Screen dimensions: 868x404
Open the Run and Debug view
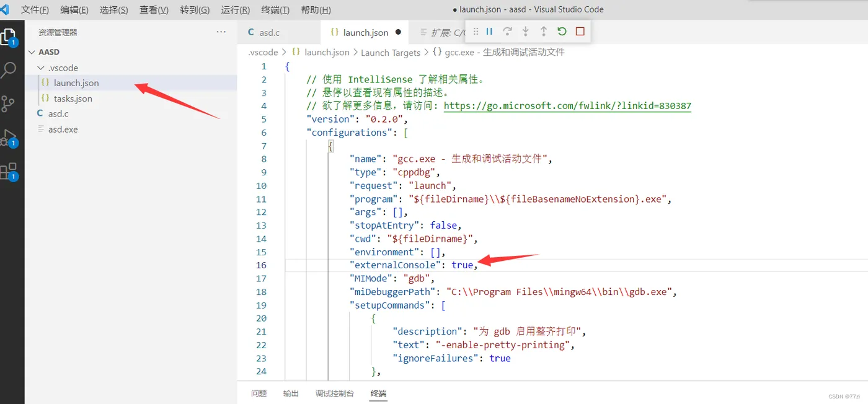coord(8,138)
